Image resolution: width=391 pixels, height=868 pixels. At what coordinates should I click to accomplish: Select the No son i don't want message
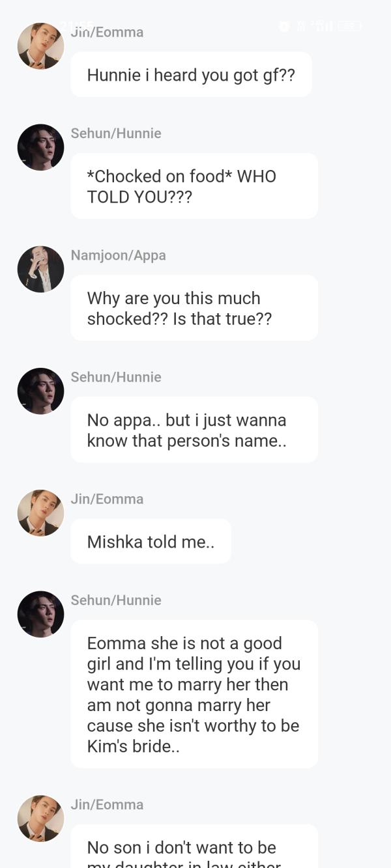(x=194, y=847)
